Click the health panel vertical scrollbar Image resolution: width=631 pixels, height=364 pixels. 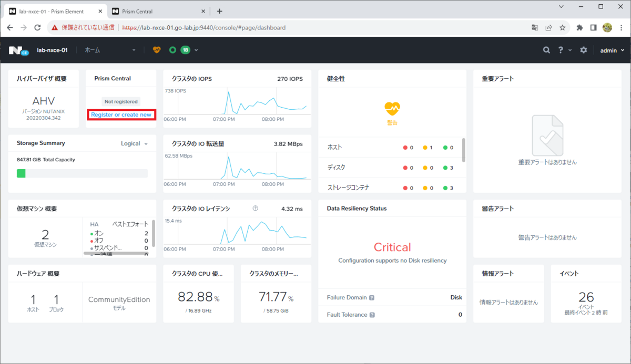pos(463,150)
